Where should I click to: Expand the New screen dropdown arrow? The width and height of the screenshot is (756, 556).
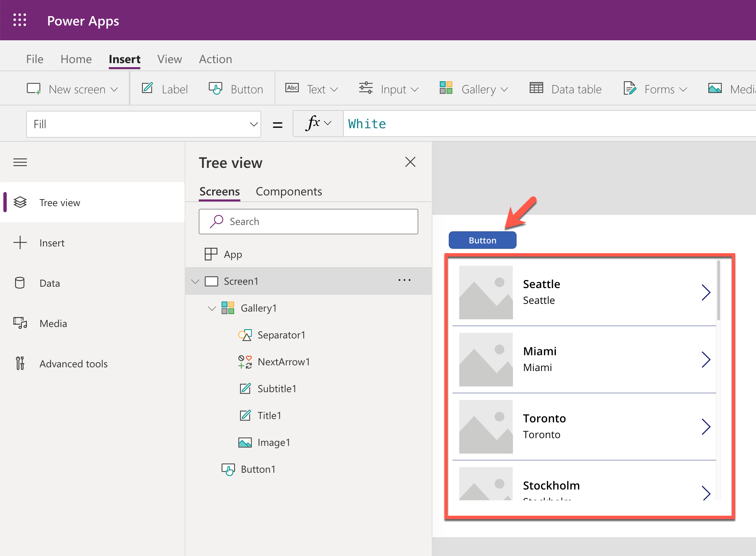tap(114, 90)
